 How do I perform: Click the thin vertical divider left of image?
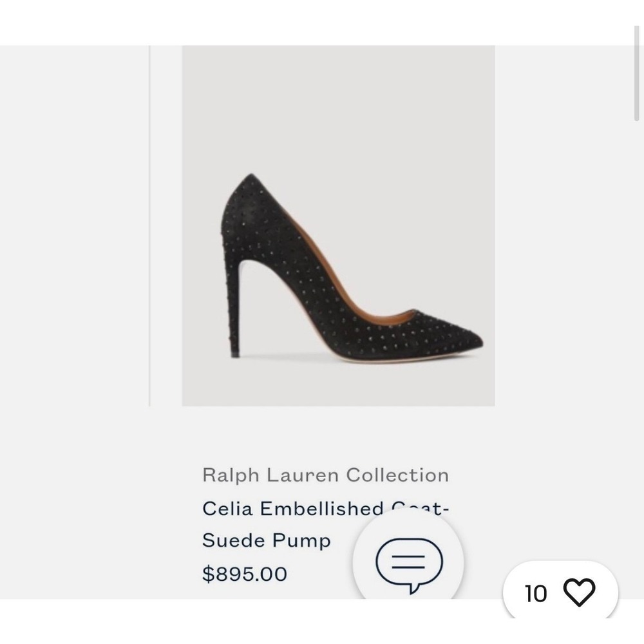point(149,225)
